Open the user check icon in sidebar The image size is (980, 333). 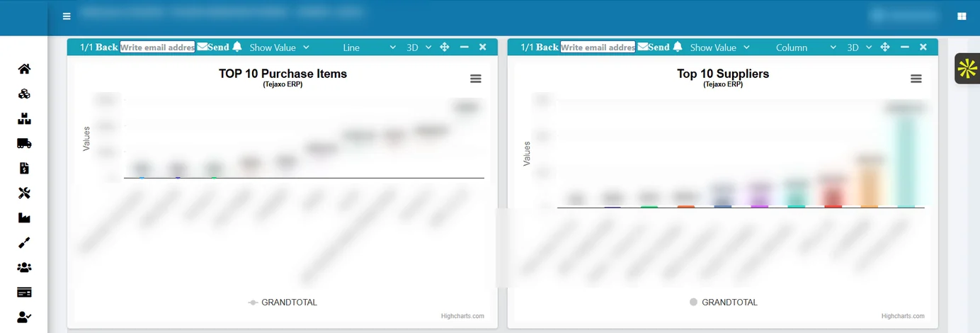[x=24, y=317]
